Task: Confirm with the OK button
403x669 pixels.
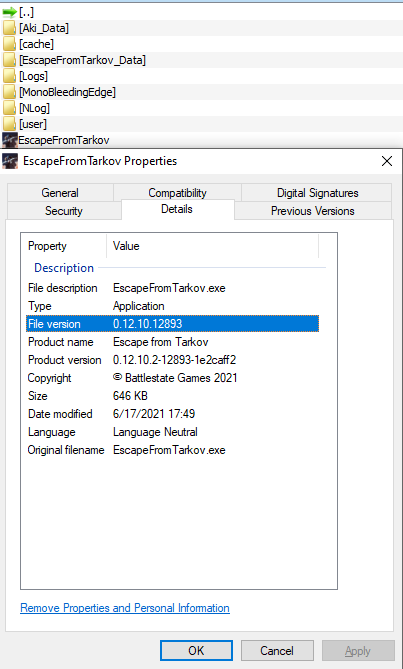Action: pos(196,651)
